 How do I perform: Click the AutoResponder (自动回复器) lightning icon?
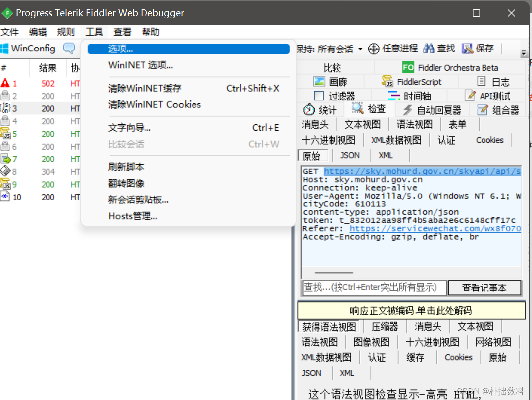(x=407, y=110)
